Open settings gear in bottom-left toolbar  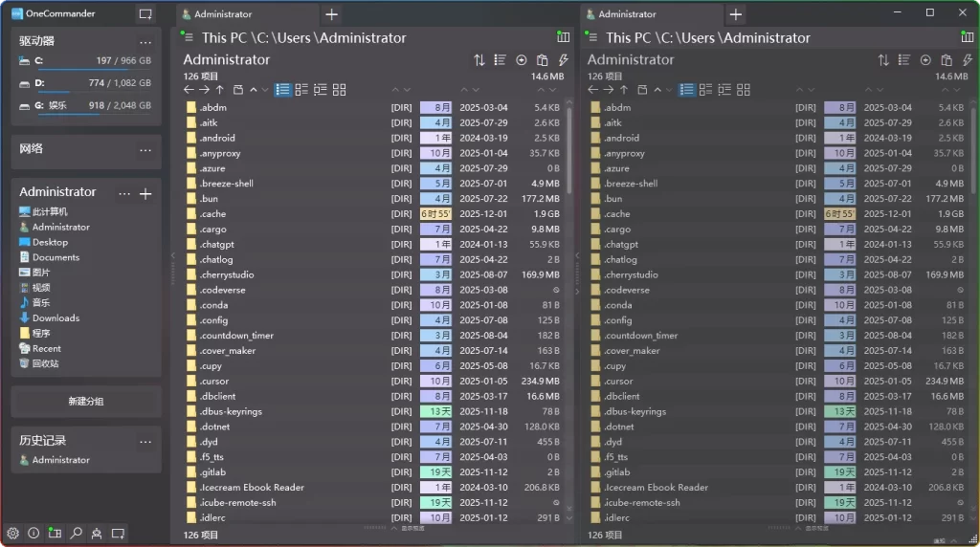[12, 533]
